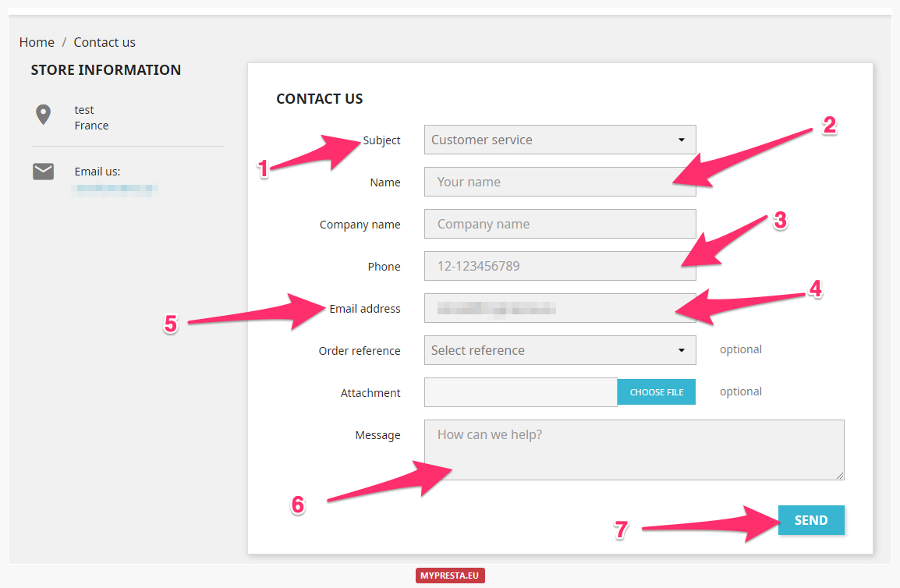
Task: Click the MYPRESTA.EU badge at the bottom
Action: tap(450, 575)
